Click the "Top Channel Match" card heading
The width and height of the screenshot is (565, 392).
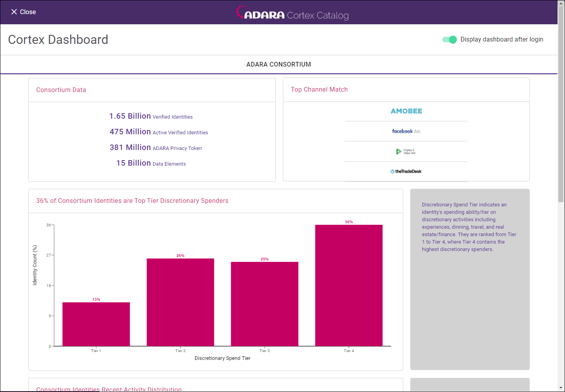coord(319,90)
